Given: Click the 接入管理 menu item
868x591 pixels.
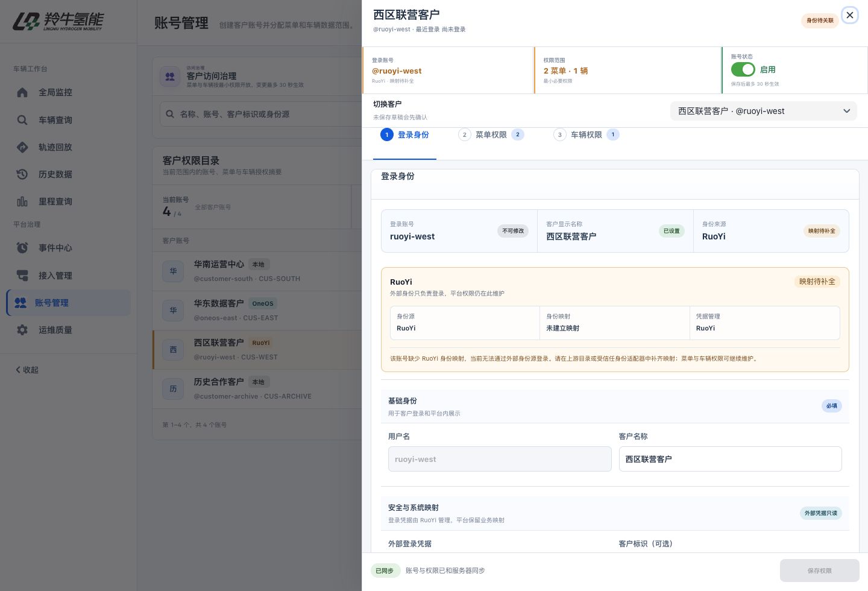Looking at the screenshot, I should [x=69, y=276].
